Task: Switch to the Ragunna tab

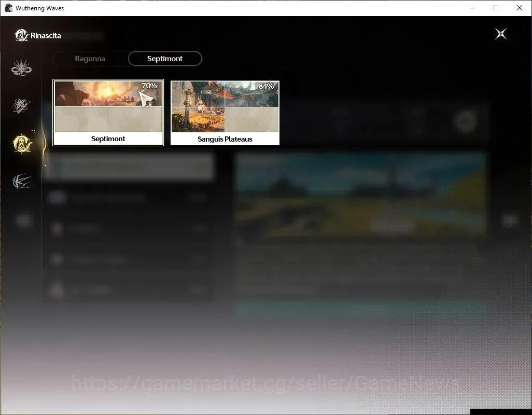Action: 90,59
